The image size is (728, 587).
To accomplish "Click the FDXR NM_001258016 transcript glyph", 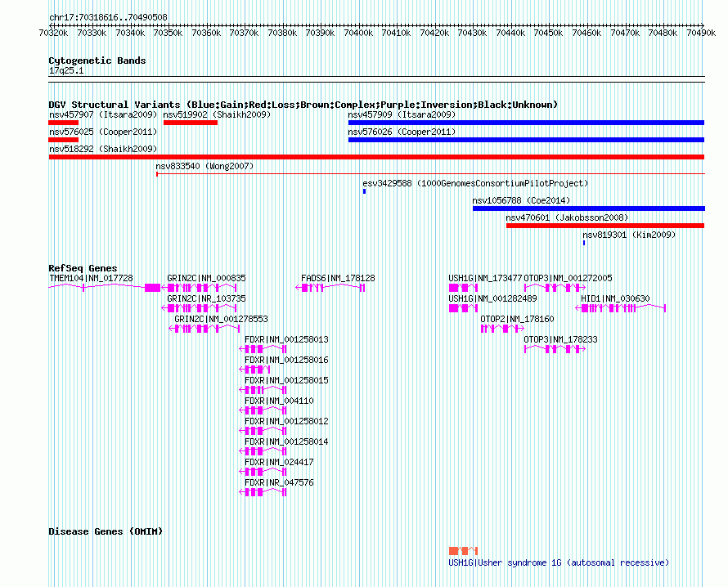I will (254, 370).
